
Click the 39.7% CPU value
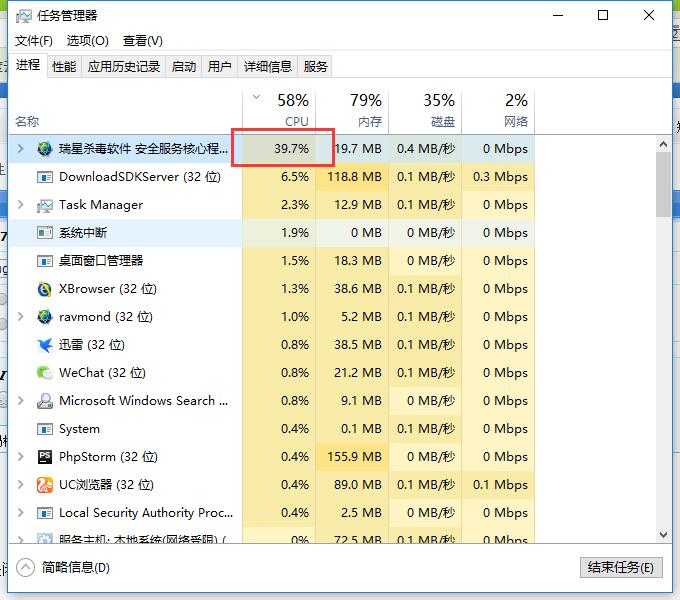pos(291,149)
